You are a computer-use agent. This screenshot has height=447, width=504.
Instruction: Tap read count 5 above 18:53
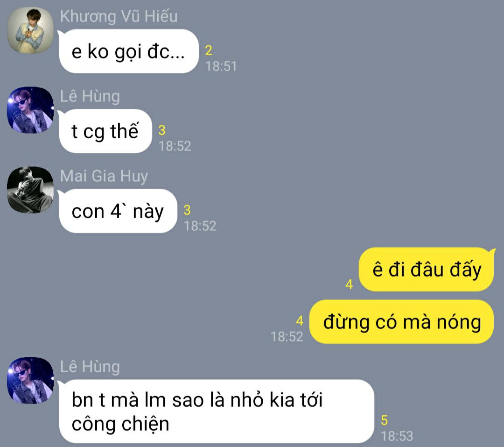point(385,420)
